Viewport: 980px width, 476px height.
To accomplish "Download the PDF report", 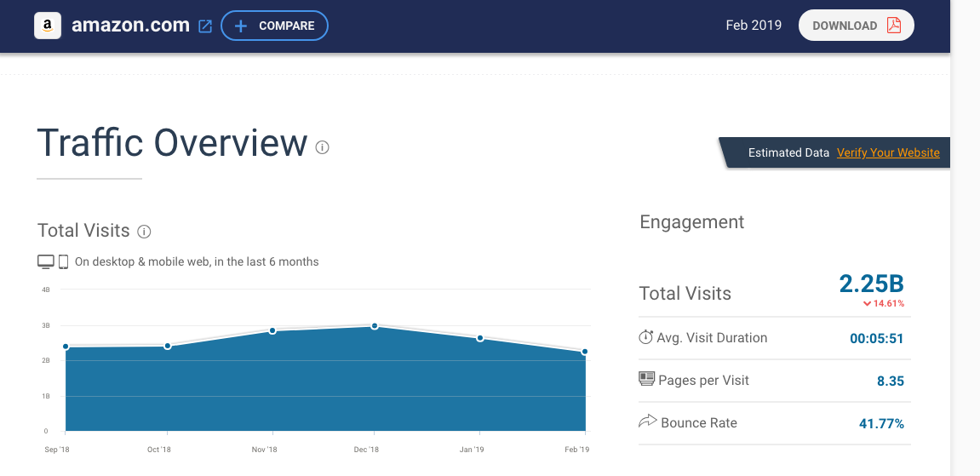I will coord(857,26).
